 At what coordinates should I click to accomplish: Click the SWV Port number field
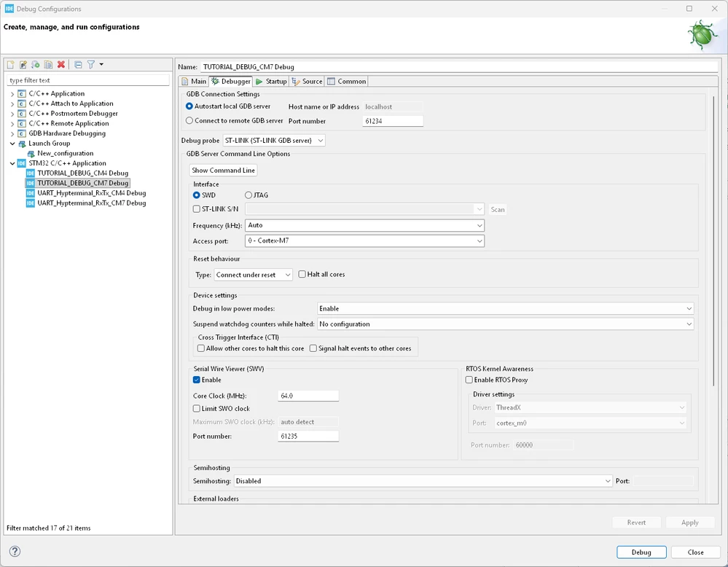click(x=308, y=436)
